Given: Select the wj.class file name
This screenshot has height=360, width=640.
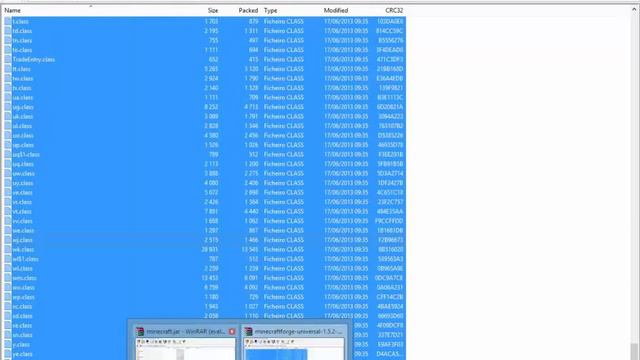Looking at the screenshot, I should pos(22,240).
